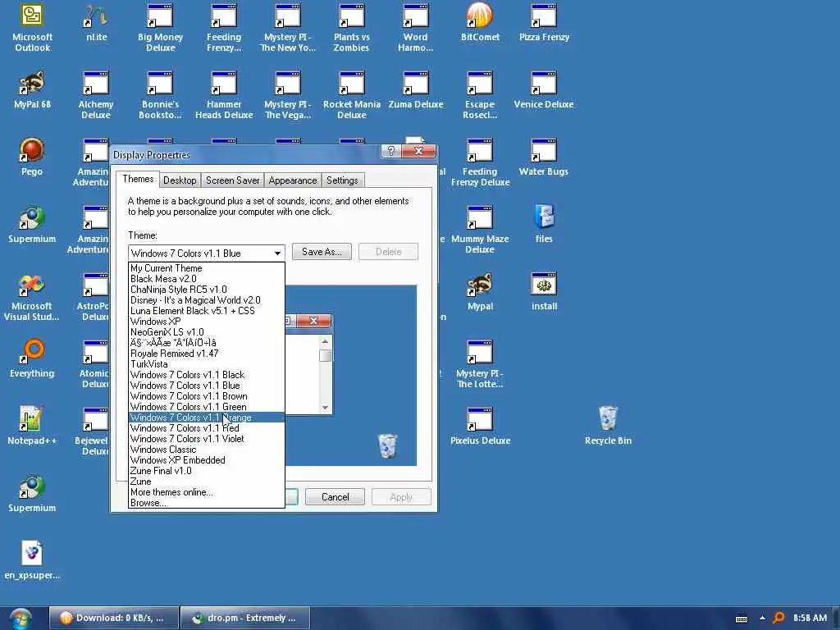840x630 pixels.
Task: Select the Browse... option in theme list
Action: [206, 503]
